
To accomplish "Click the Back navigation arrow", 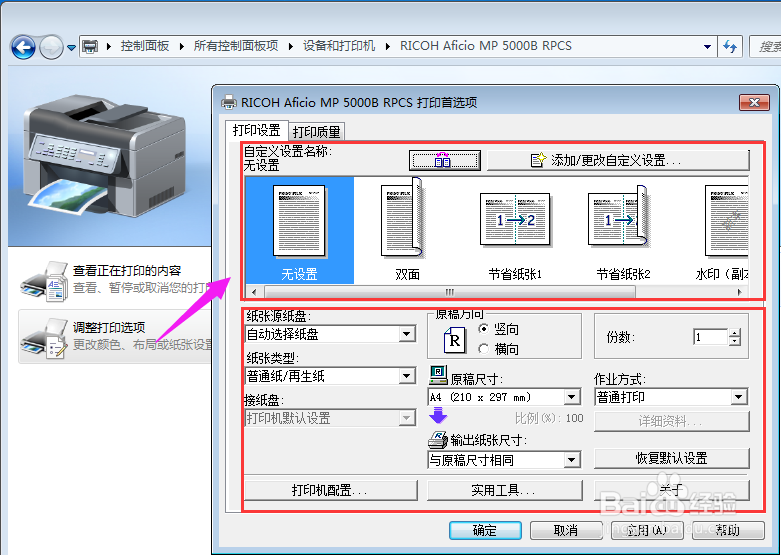I will point(23,47).
